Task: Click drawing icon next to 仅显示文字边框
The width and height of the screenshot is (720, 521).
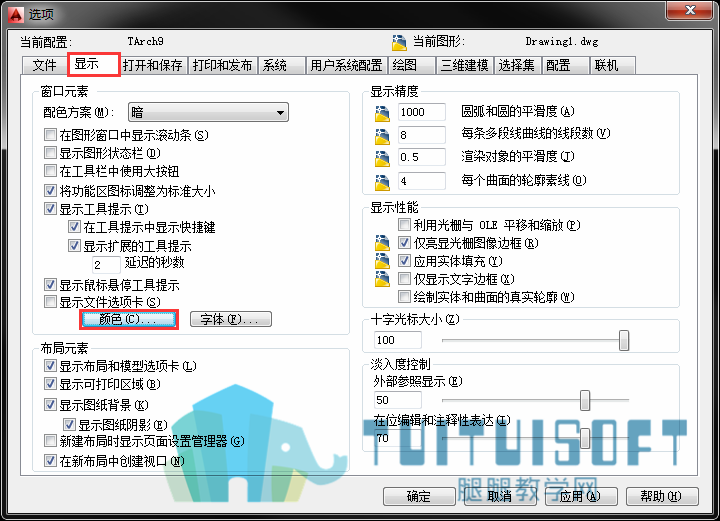Action: click(x=382, y=279)
